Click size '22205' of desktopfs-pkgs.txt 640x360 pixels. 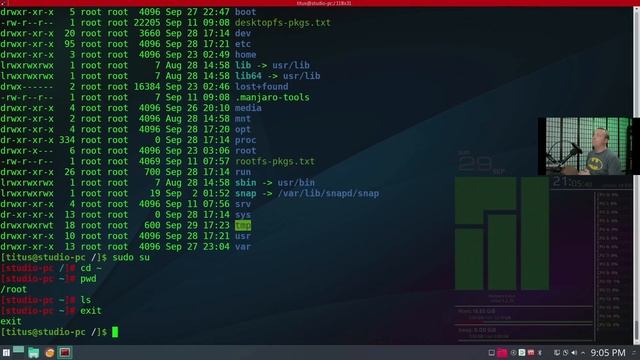tap(147, 23)
